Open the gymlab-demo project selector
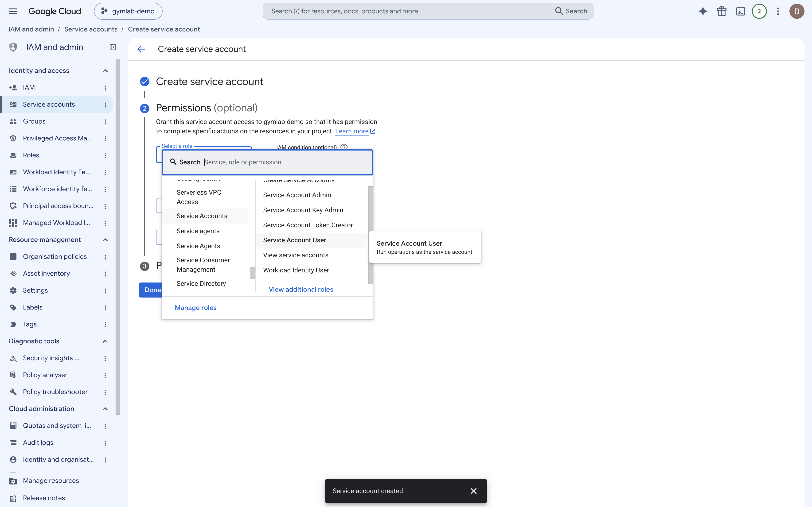 click(128, 11)
